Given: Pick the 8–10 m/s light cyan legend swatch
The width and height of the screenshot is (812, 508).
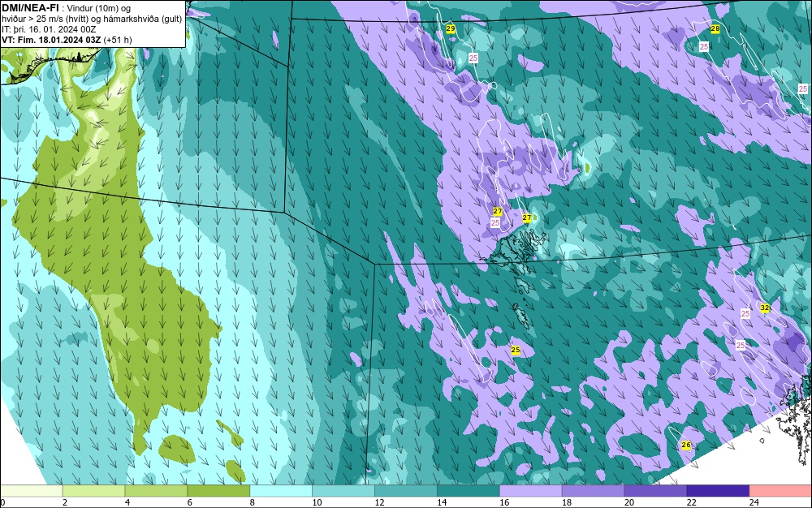Looking at the screenshot, I should click(281, 490).
